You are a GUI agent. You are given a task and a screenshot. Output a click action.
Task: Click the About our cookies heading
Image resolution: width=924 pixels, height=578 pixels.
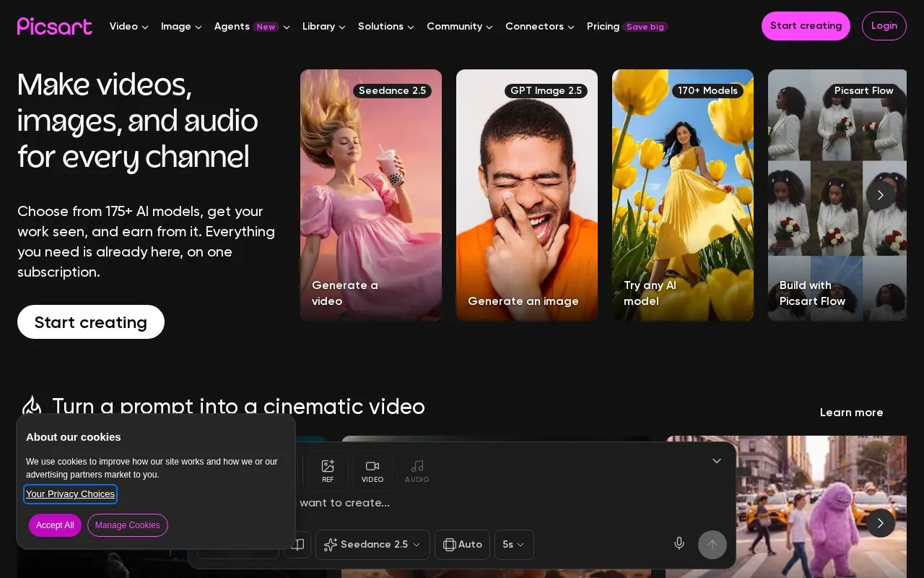click(74, 437)
